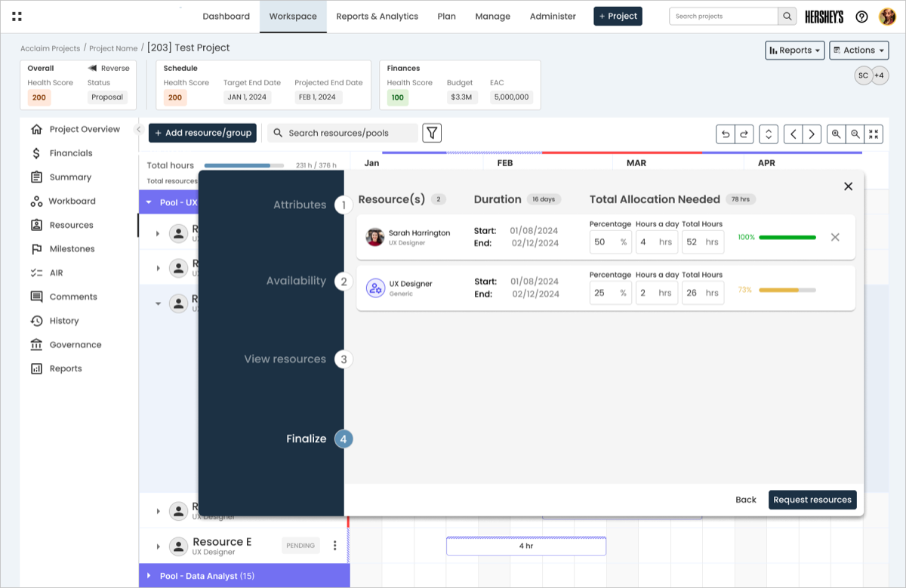Click the Search projects field
906x588 pixels.
723,16
